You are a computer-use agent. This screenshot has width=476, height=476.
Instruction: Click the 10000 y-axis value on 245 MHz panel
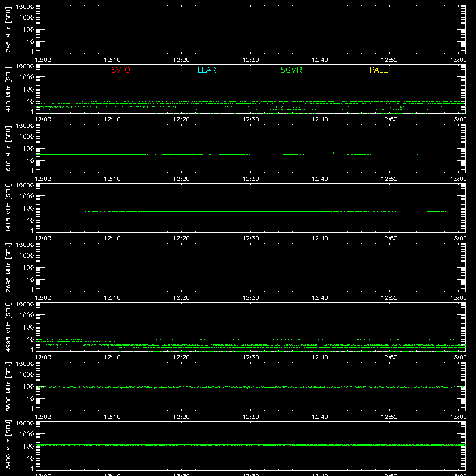tap(25, 7)
